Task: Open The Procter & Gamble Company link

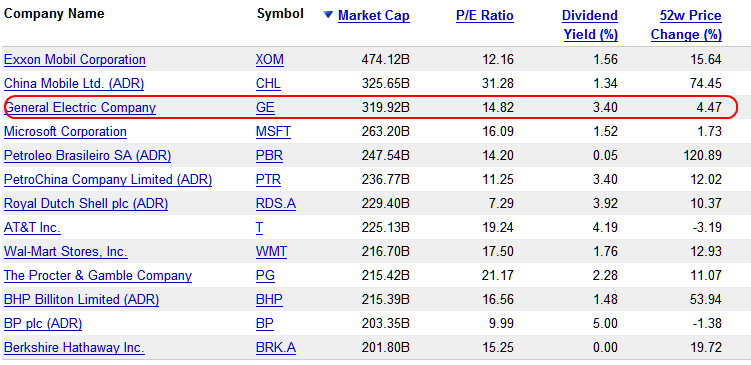Action: point(98,275)
